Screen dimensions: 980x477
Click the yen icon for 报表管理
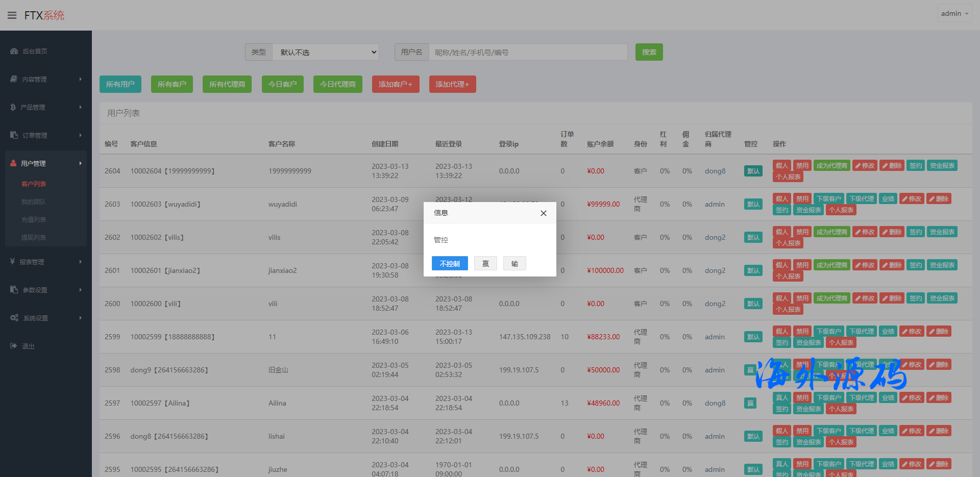tap(12, 262)
